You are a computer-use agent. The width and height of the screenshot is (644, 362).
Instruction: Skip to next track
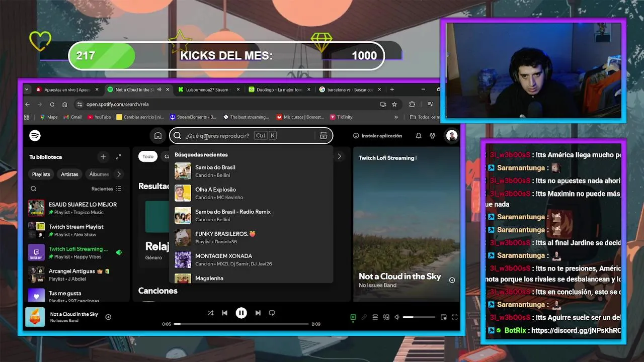(x=258, y=313)
